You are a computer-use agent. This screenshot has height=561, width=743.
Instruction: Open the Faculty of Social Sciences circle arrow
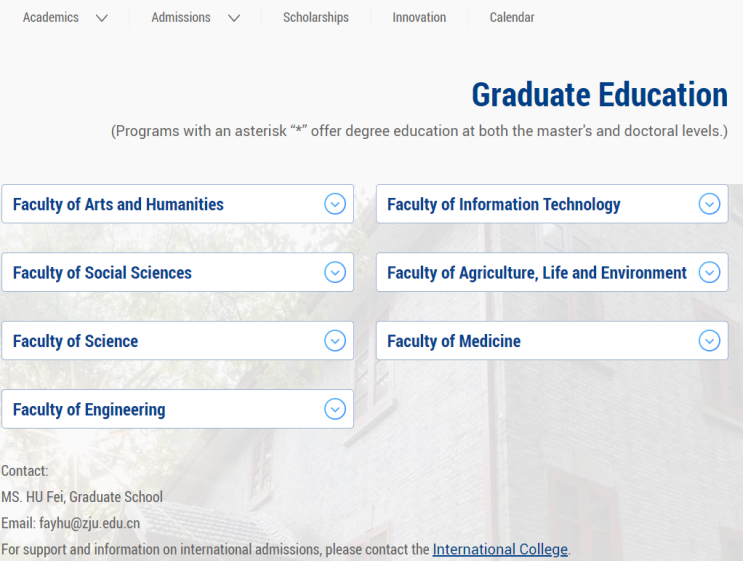pos(335,272)
